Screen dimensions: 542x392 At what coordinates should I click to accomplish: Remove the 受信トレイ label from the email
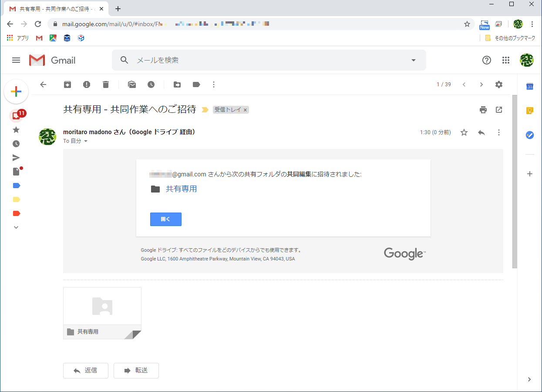click(245, 110)
